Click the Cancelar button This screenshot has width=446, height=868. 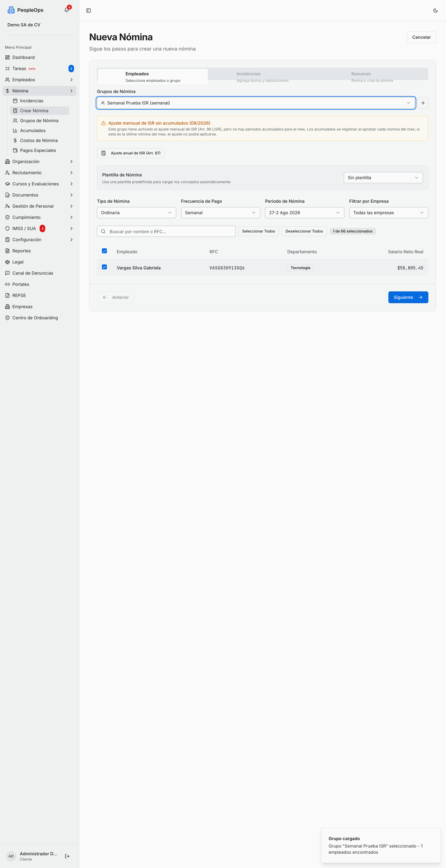point(421,37)
